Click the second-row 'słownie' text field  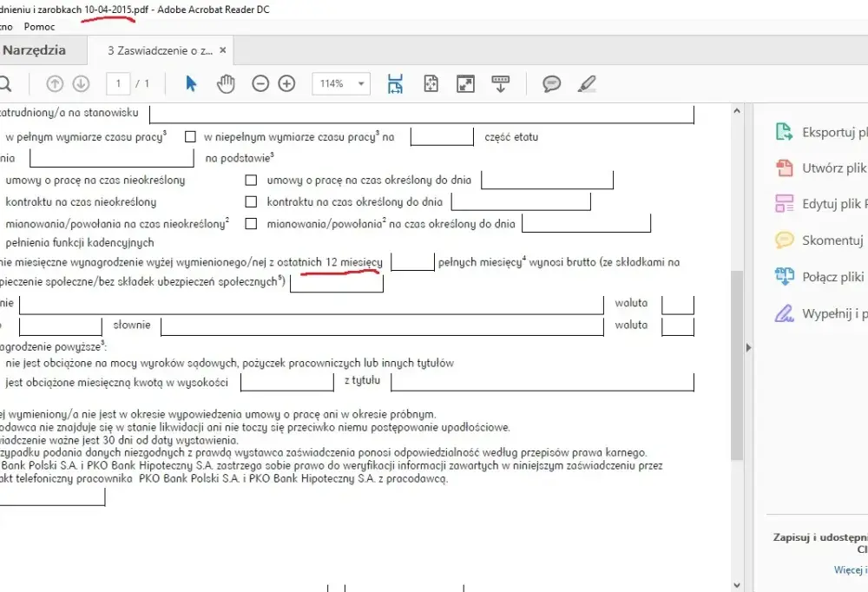tap(382, 326)
